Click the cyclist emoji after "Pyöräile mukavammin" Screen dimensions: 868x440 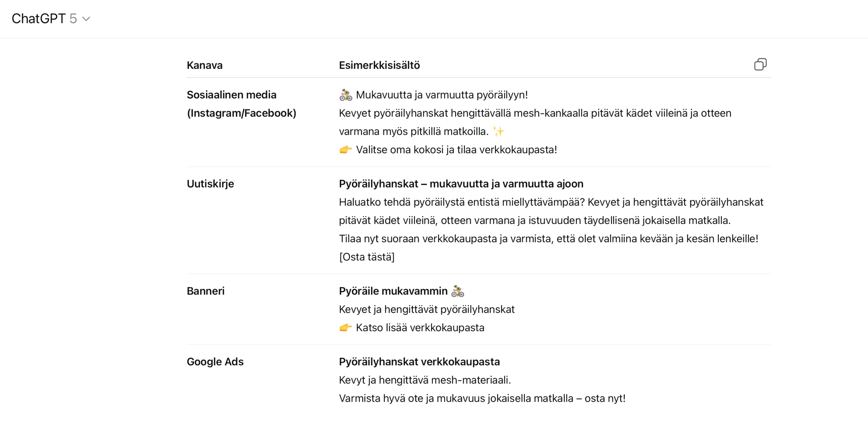pyautogui.click(x=457, y=291)
